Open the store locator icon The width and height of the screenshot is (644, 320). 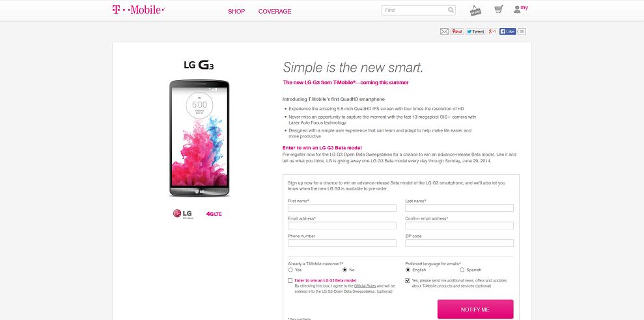475,10
